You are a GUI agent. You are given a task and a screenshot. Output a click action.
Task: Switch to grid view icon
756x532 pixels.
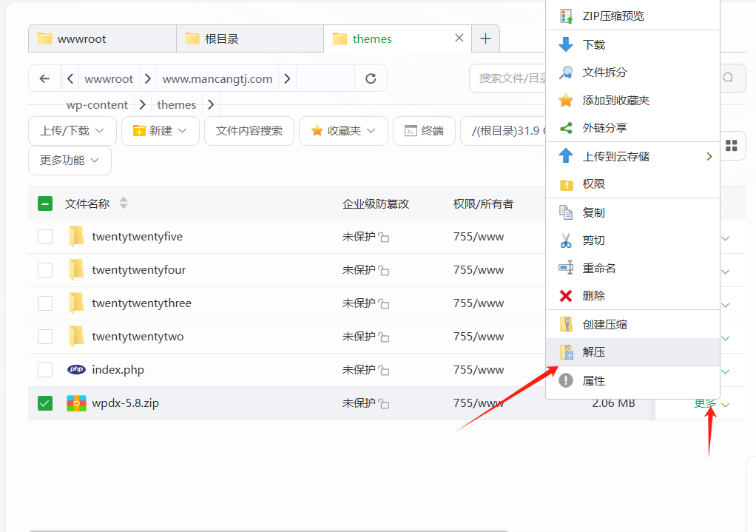point(731,146)
